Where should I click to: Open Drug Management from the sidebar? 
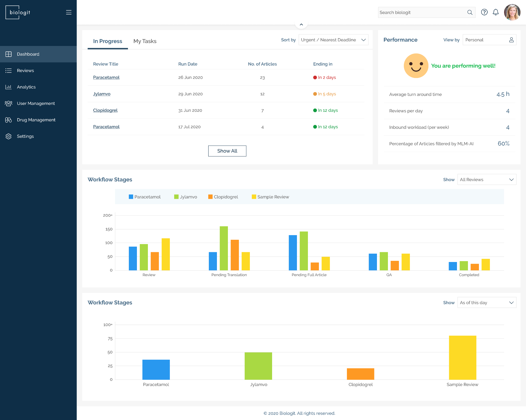click(x=9, y=120)
